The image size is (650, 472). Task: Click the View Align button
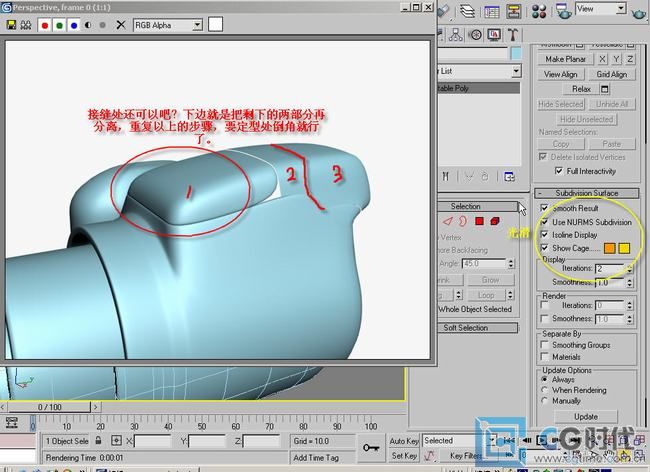point(560,75)
